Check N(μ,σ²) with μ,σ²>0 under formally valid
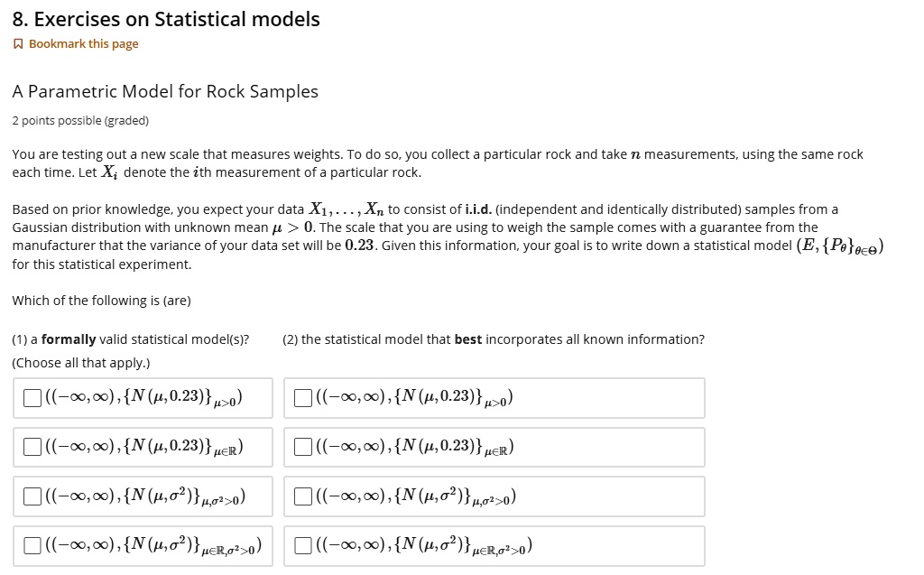 pos(32,495)
